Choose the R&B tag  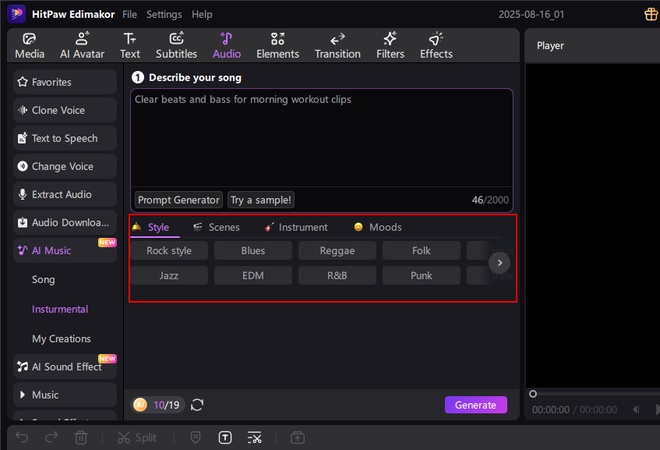[337, 276]
